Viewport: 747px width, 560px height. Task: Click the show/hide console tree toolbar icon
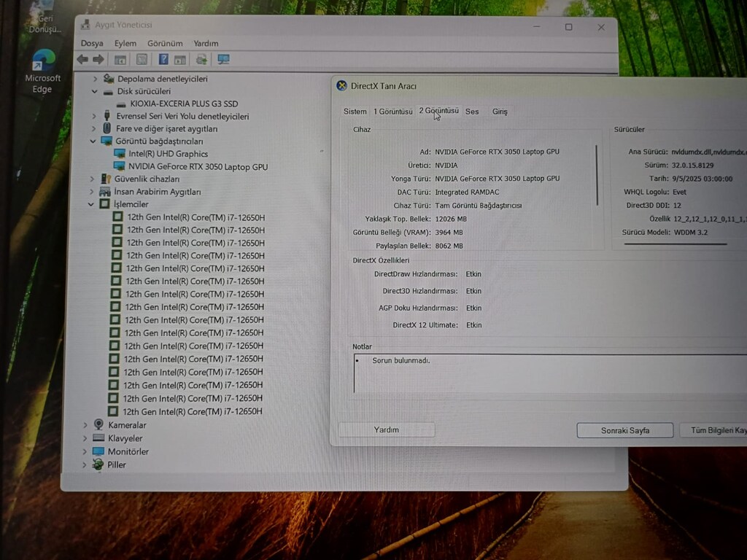click(x=120, y=60)
